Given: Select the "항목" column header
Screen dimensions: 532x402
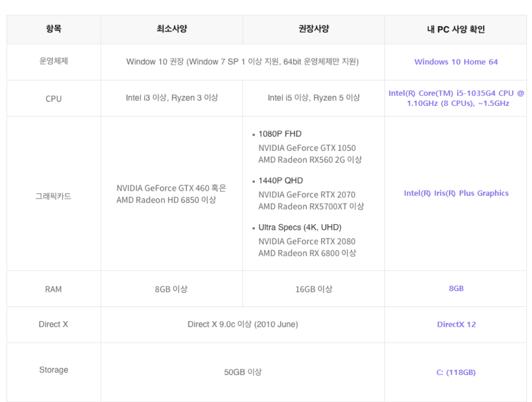Looking at the screenshot, I should click(x=53, y=29).
